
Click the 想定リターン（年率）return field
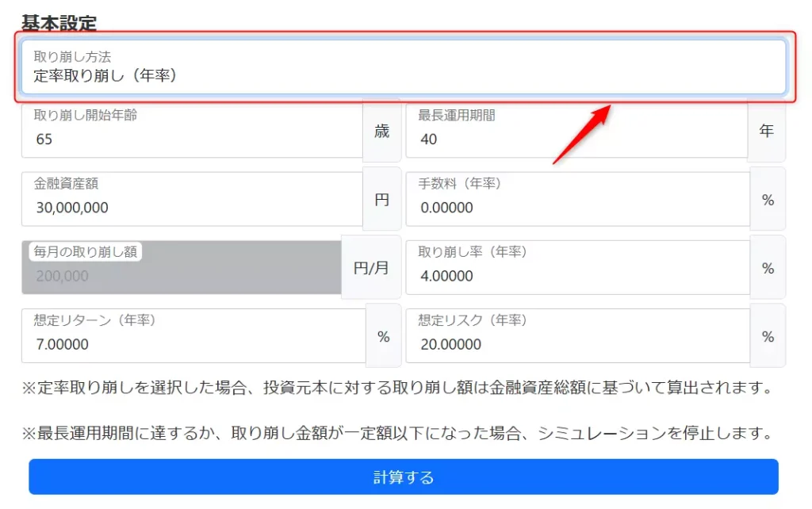point(190,335)
